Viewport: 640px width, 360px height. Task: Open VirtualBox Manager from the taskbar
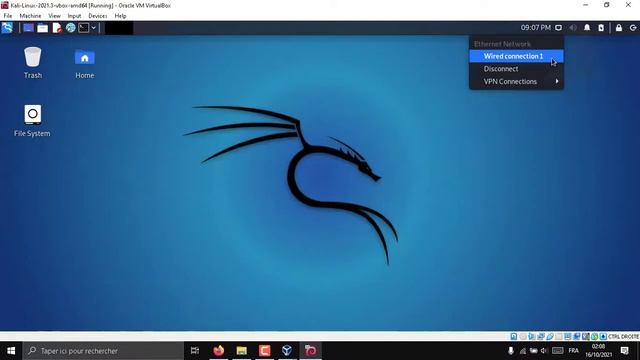click(287, 351)
